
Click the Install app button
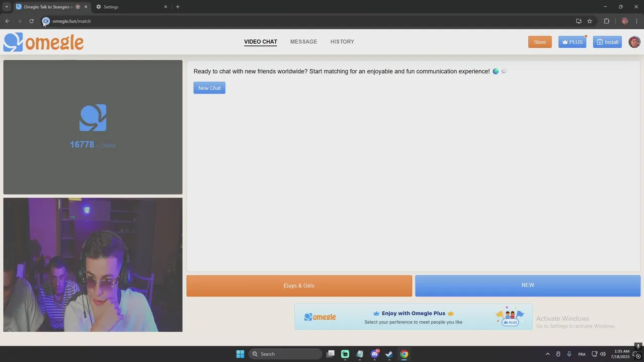(607, 42)
